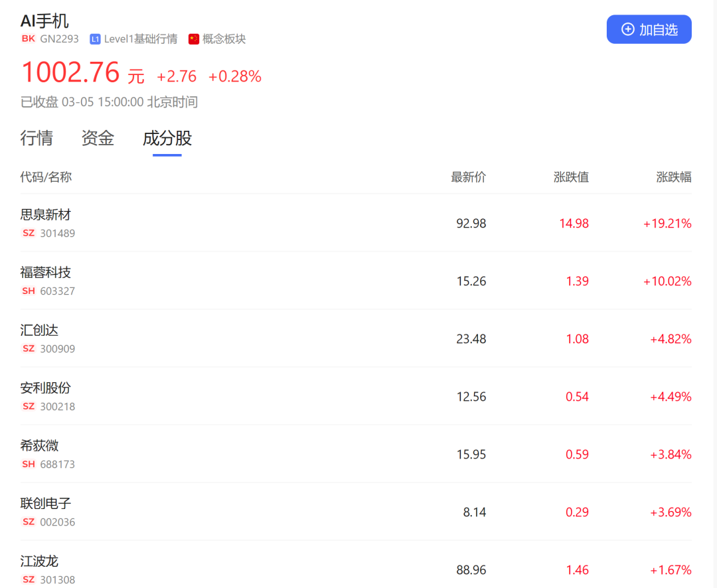Click the index price 1002.76
Viewport: 717px width, 588px height.
click(70, 72)
